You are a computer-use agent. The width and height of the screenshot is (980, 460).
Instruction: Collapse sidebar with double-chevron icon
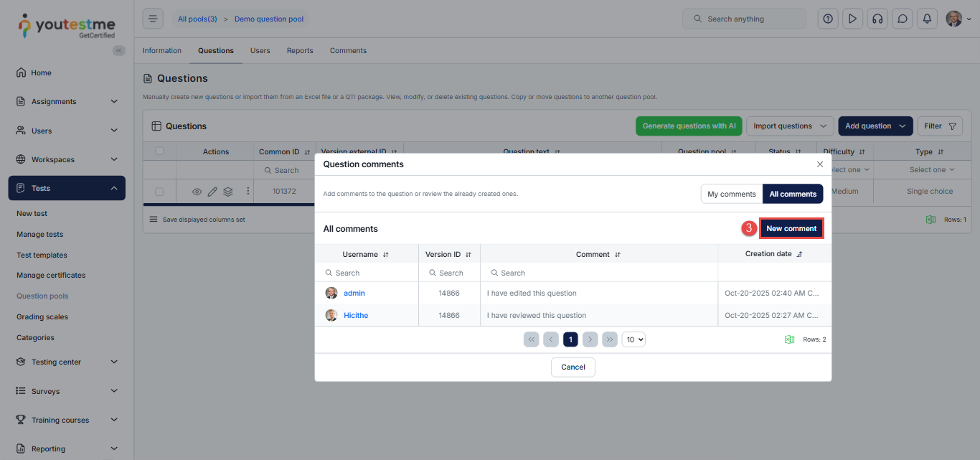click(119, 50)
